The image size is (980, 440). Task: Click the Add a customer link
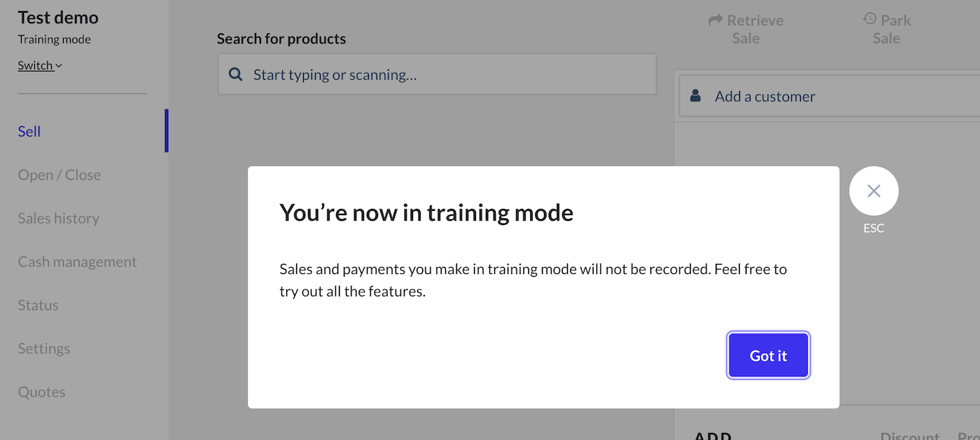coord(765,96)
